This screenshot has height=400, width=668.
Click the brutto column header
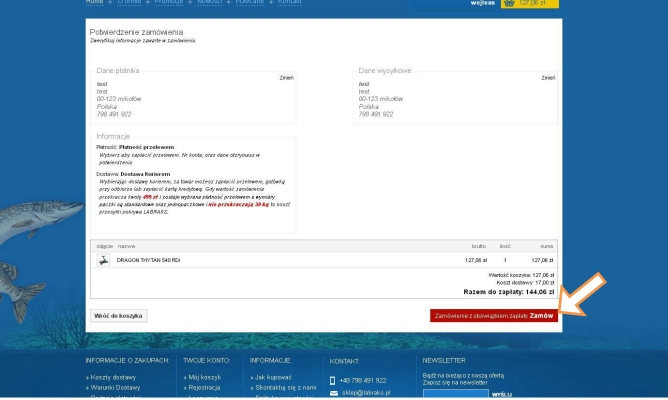pyautogui.click(x=479, y=247)
